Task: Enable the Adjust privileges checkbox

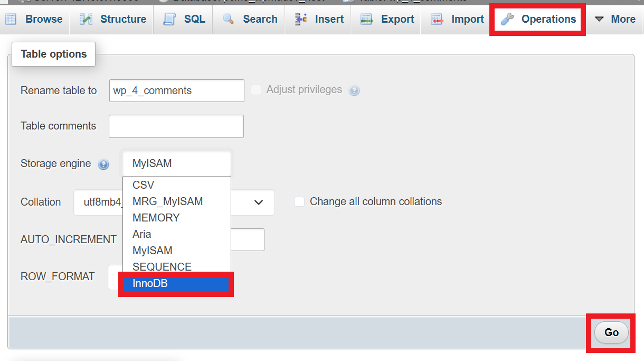Action: (256, 90)
